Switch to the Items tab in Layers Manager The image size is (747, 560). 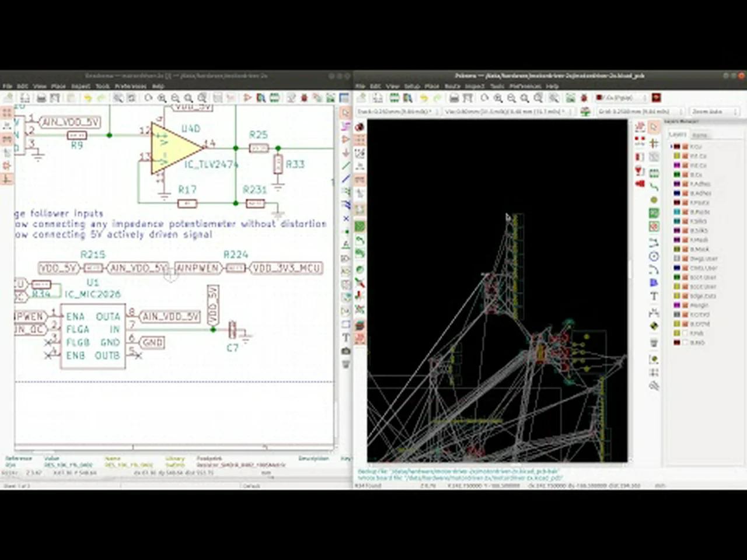(700, 135)
